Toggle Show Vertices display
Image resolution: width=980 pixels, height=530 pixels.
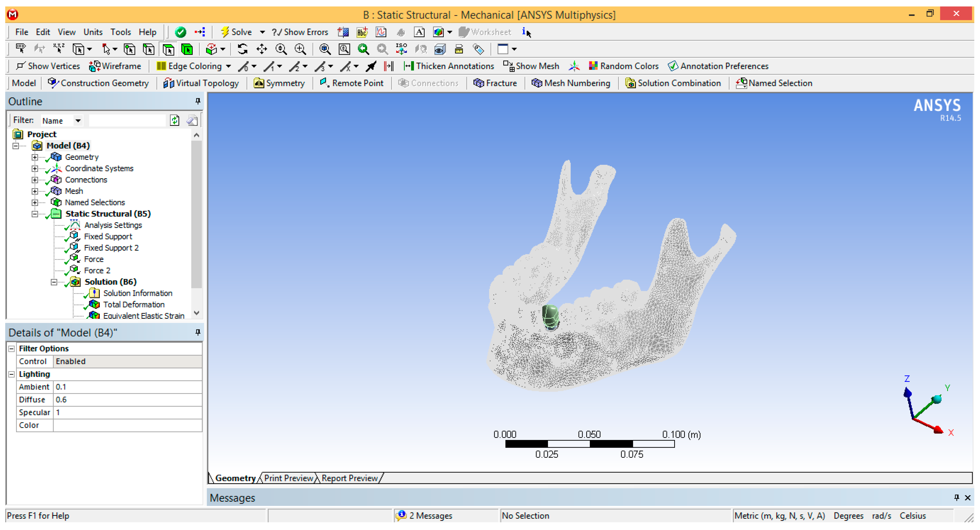pyautogui.click(x=48, y=66)
